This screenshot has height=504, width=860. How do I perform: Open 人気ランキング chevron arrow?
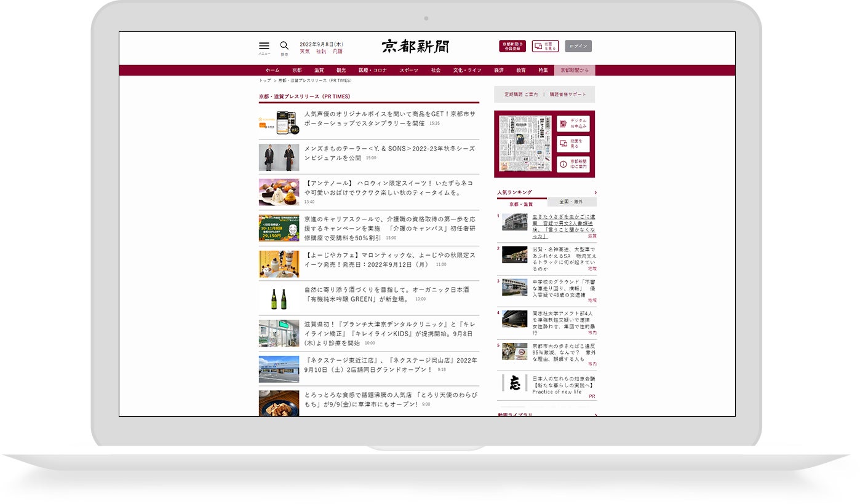click(595, 192)
